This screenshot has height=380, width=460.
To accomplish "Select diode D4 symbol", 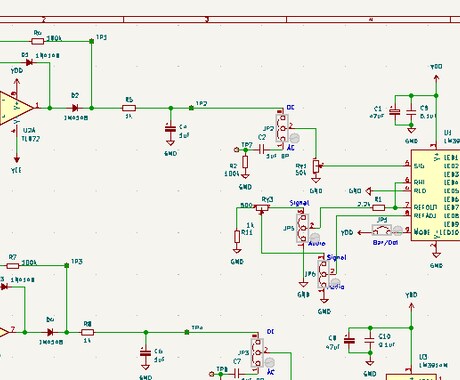I will coord(50,332).
